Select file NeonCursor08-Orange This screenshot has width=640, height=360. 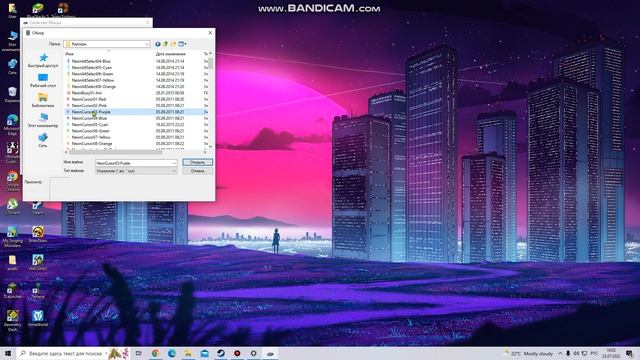(92, 144)
